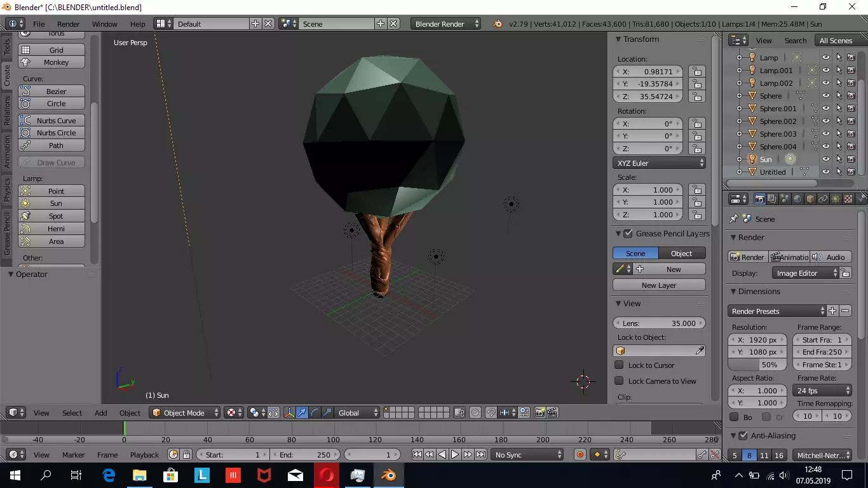Open the Image Editor display dropdown
The height and width of the screenshot is (488, 868).
click(x=805, y=273)
